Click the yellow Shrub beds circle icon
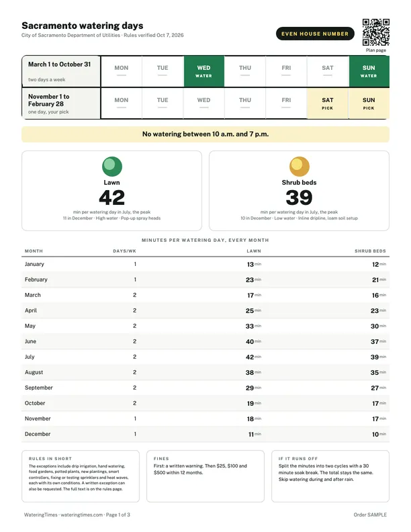 pos(299,167)
